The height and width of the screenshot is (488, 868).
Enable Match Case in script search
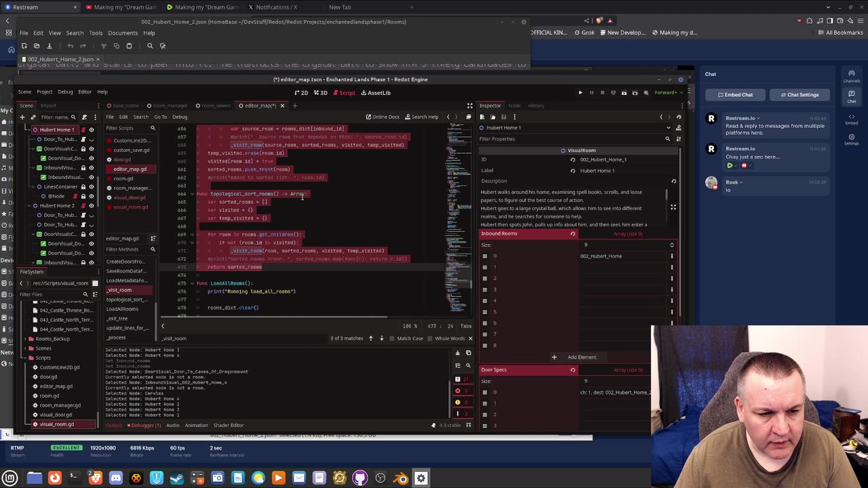pyautogui.click(x=407, y=338)
